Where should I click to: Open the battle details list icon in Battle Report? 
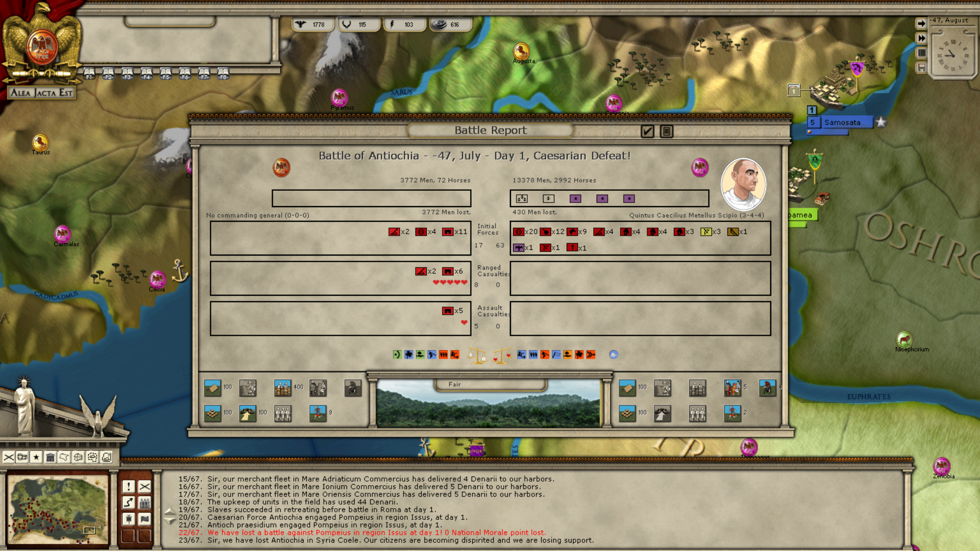point(666,132)
